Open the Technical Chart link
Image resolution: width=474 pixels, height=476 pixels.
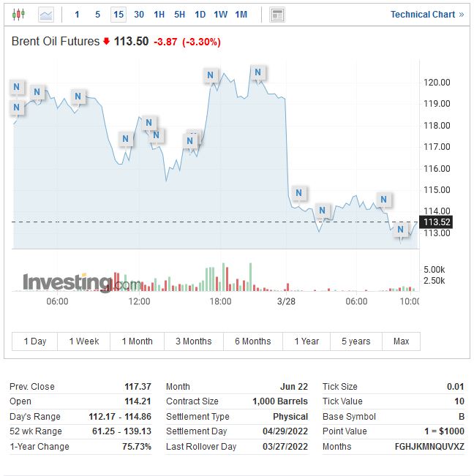(426, 15)
